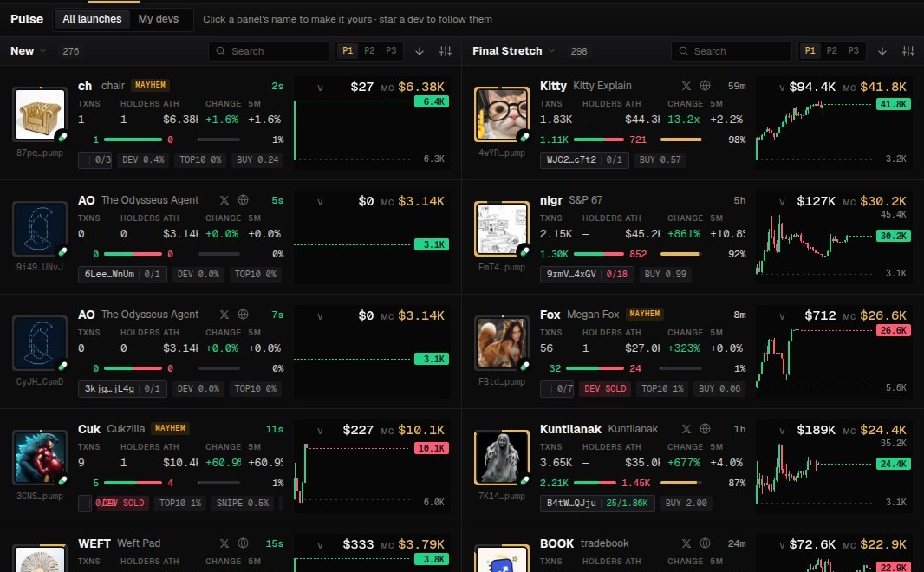This screenshot has height=572, width=924.
Task: Click BUY 0.24 on chair row
Action: (x=257, y=159)
